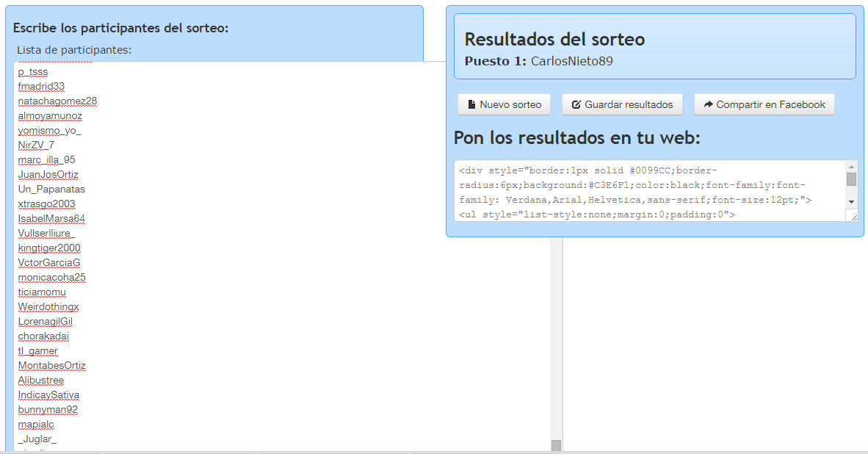The width and height of the screenshot is (868, 454).
Task: Click the Puesto 1 label
Action: (x=496, y=61)
